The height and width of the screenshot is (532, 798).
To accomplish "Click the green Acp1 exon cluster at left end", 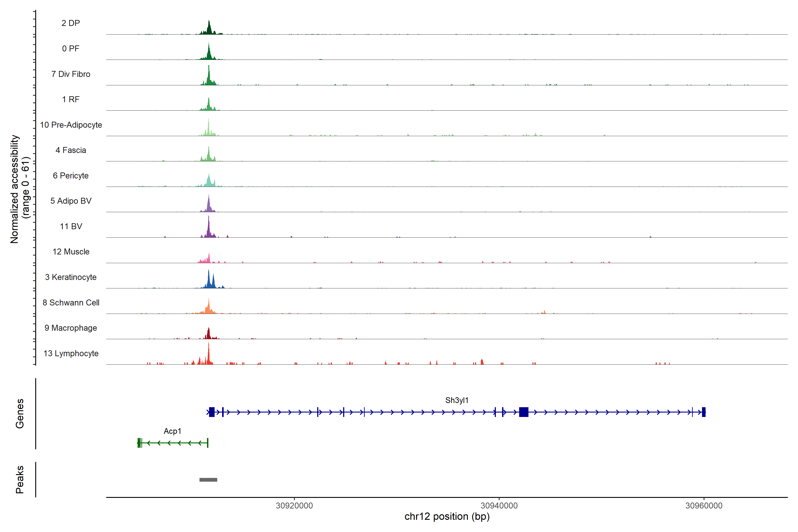I will (x=139, y=443).
